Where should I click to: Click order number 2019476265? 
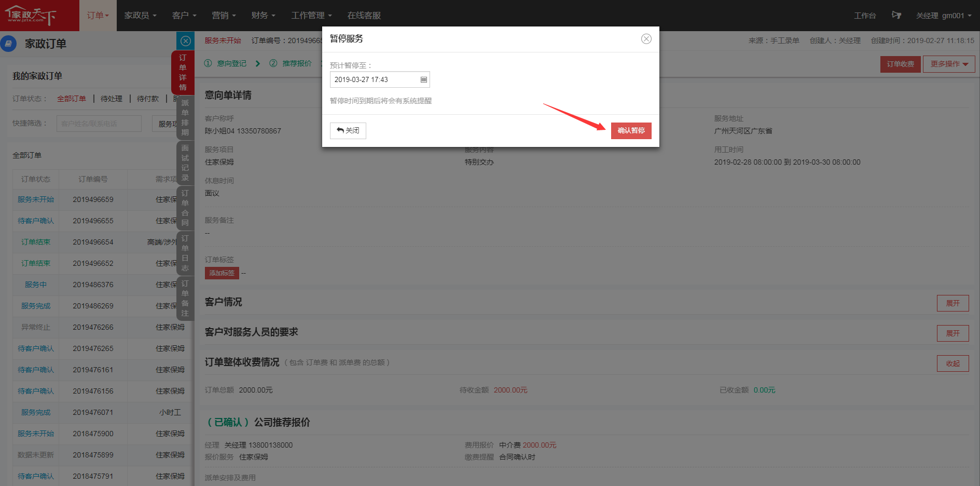pyautogui.click(x=93, y=348)
